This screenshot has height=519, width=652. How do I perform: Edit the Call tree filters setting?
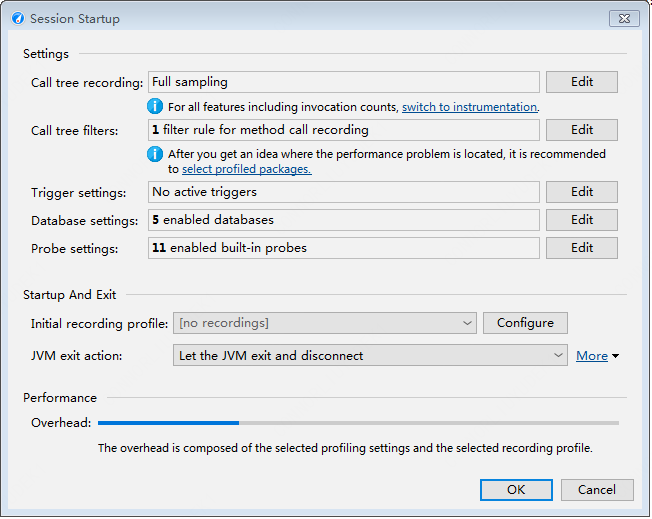coord(581,130)
